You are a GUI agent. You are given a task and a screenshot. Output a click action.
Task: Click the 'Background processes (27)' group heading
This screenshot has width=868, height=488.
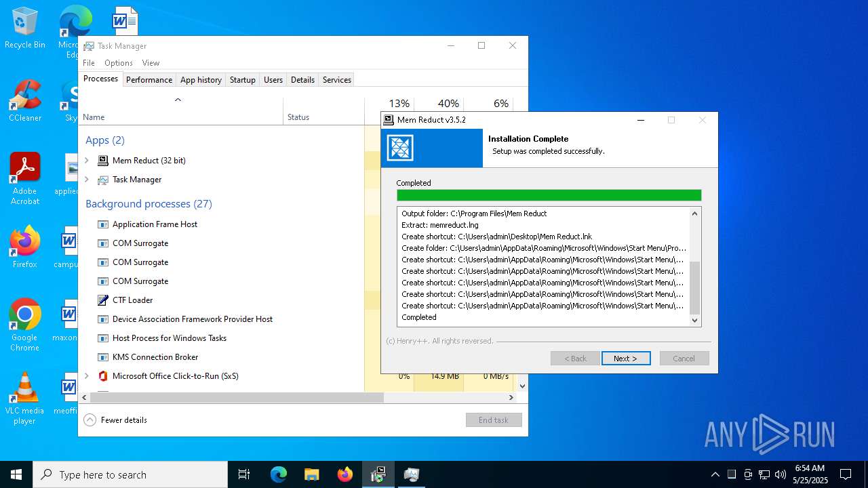(149, 204)
